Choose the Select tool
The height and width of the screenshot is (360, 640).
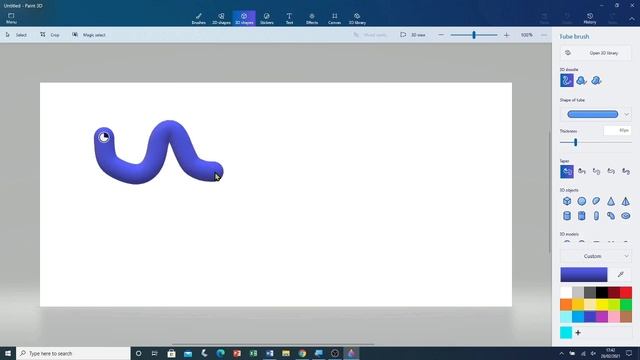[16, 35]
